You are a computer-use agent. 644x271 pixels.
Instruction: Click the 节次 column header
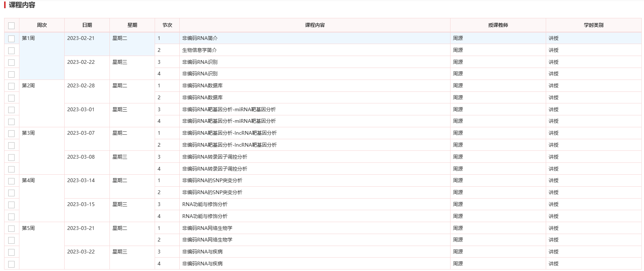[167, 25]
